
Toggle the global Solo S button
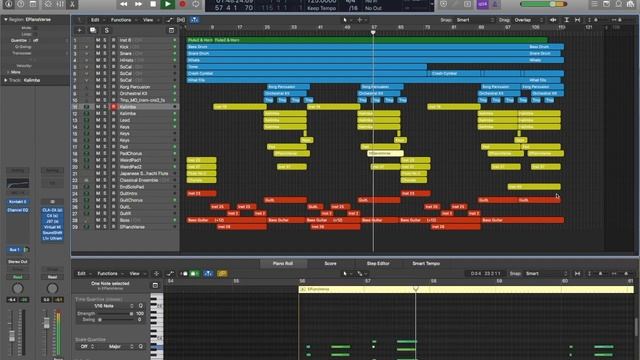[x=107, y=30]
